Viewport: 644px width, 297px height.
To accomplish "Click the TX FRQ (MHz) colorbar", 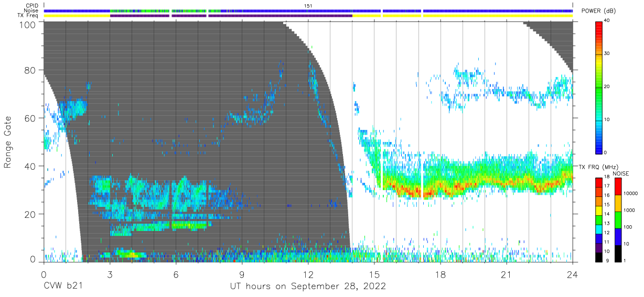I will click(x=599, y=220).
